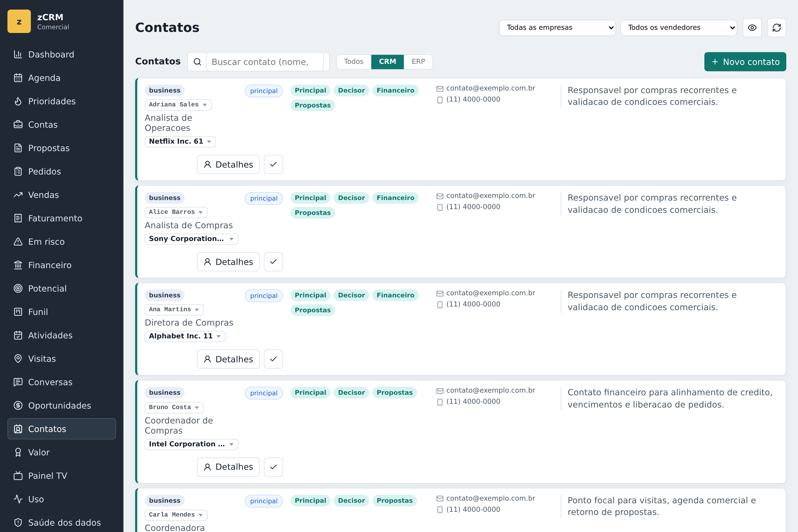This screenshot has height=532, width=798.
Task: Expand Carla Mendes name dropdown
Action: tap(176, 515)
